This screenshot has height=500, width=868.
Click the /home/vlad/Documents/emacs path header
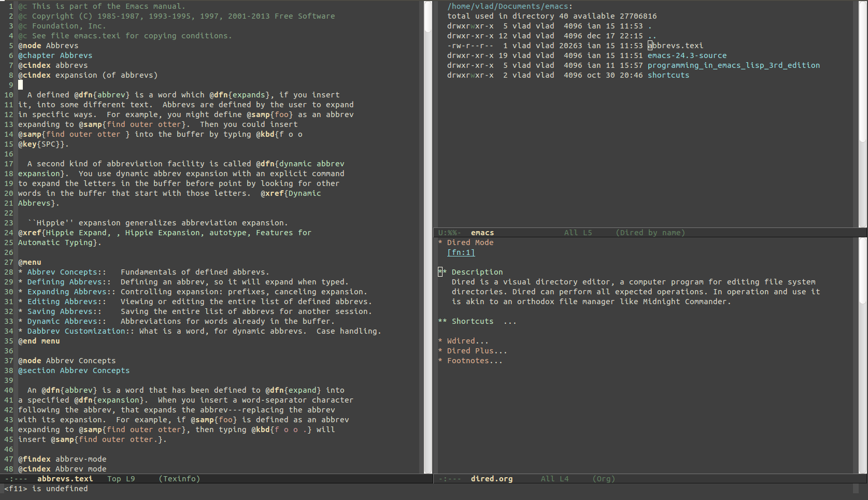tap(510, 6)
